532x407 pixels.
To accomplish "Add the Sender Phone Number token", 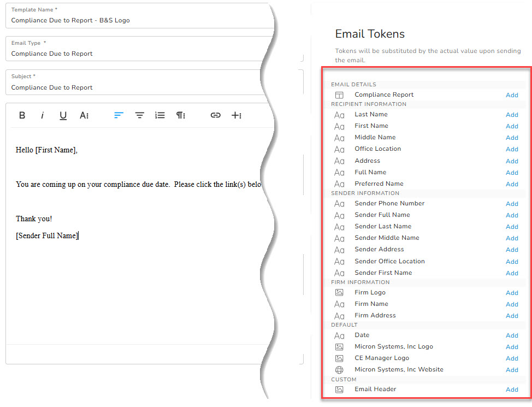I will pyautogui.click(x=512, y=204).
